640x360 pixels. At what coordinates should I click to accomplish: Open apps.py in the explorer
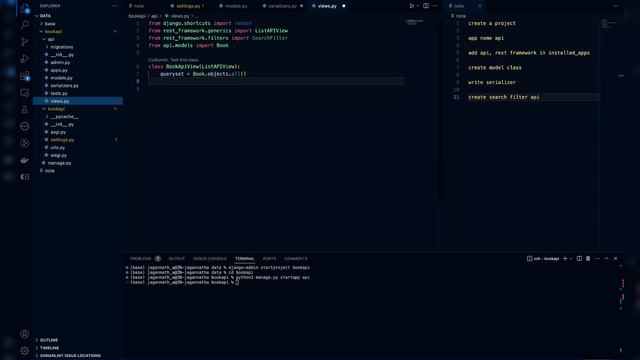pyautogui.click(x=78, y=70)
